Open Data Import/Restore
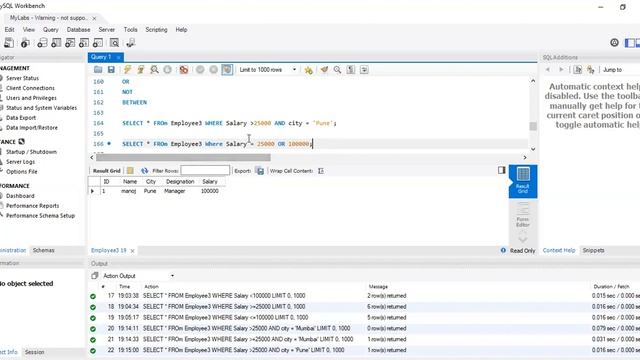This screenshot has height=360, width=640. [32, 128]
